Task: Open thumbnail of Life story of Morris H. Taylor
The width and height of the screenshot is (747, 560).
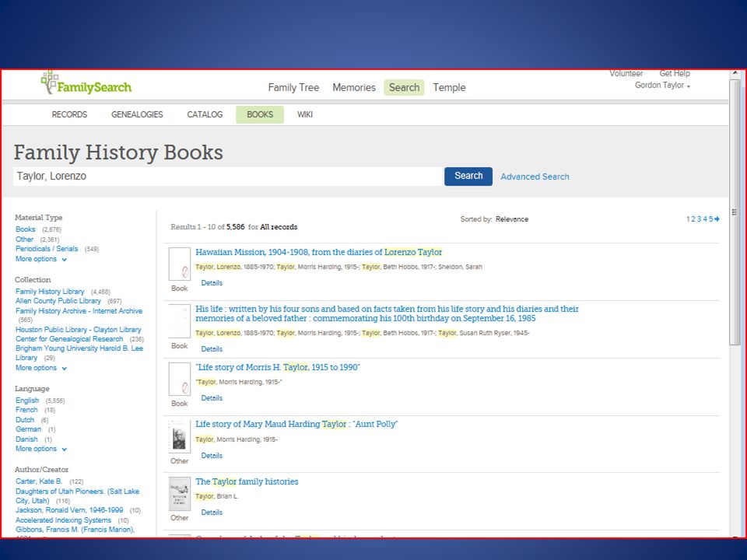Action: [180, 379]
